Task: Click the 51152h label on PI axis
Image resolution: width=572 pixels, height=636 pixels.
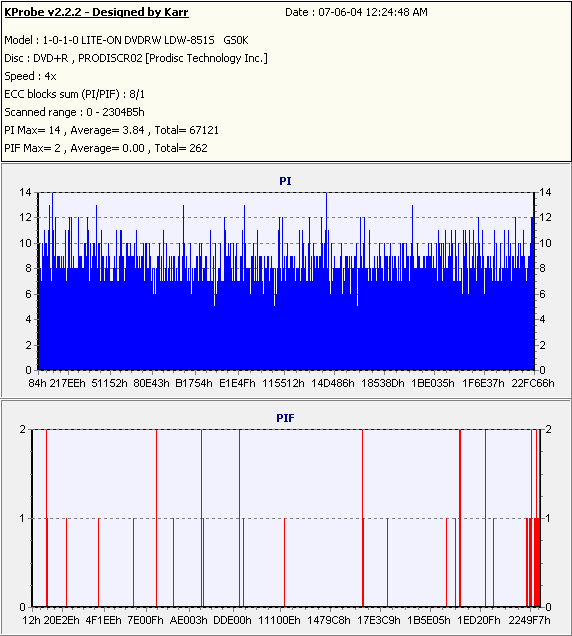Action: click(109, 383)
